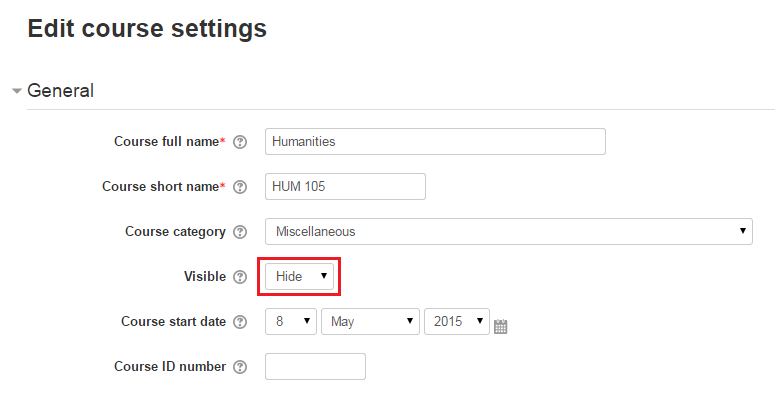This screenshot has width=775, height=401.
Task: Click the Course full name label
Action: tap(166, 142)
